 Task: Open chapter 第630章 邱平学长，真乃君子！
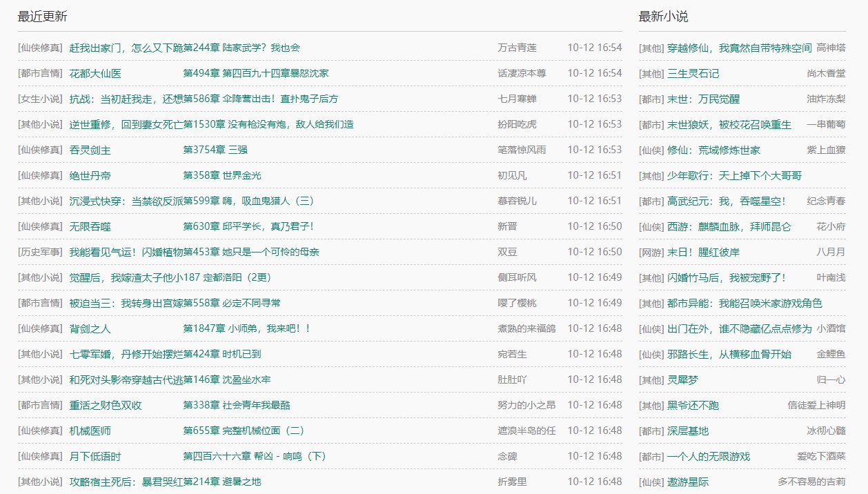(248, 226)
